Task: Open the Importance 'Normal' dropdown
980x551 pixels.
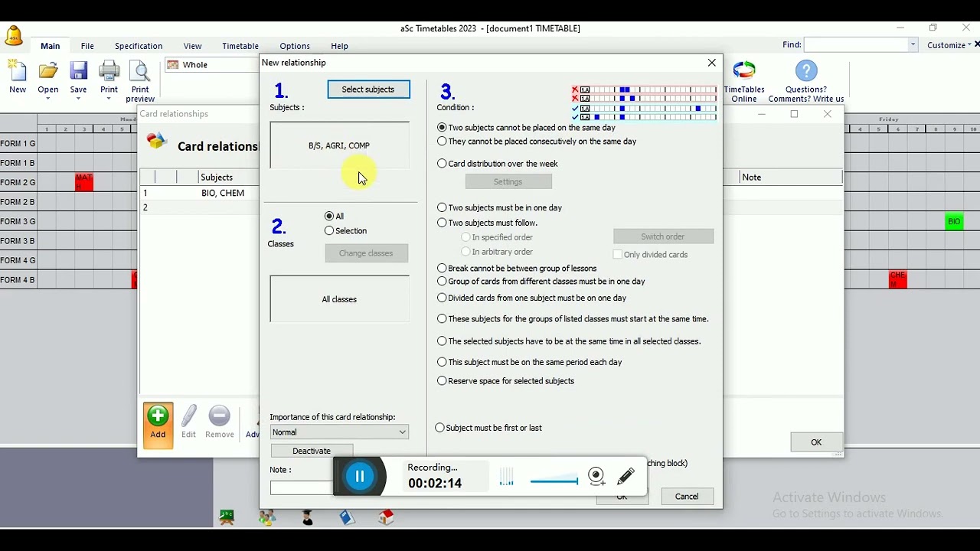Action: click(x=339, y=432)
